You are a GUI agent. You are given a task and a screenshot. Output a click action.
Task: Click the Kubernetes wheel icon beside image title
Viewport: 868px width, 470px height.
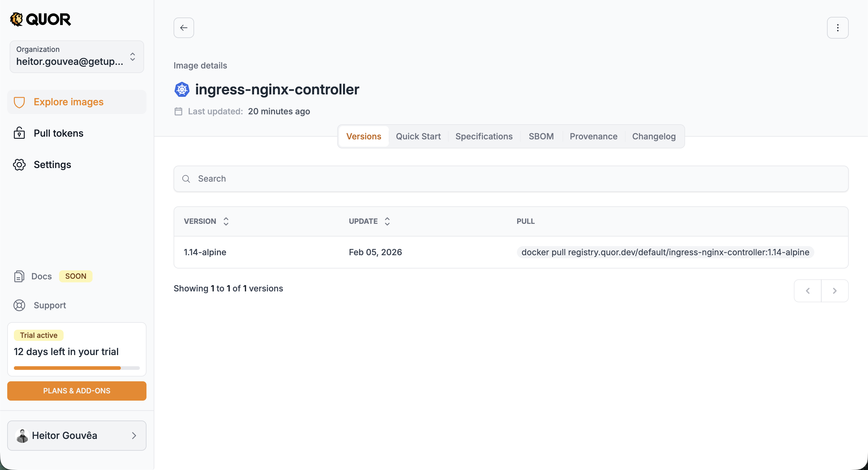[x=182, y=89]
